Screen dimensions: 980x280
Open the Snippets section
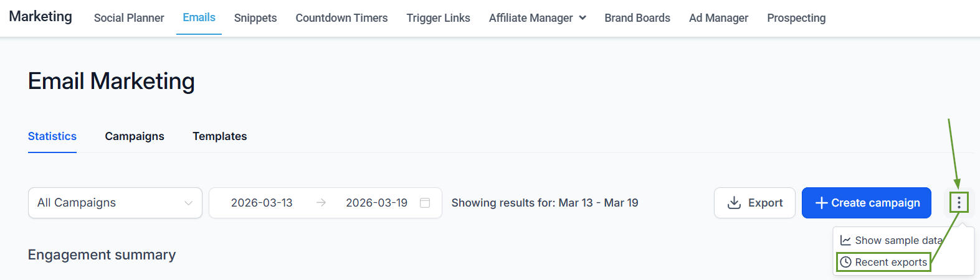coord(255,18)
